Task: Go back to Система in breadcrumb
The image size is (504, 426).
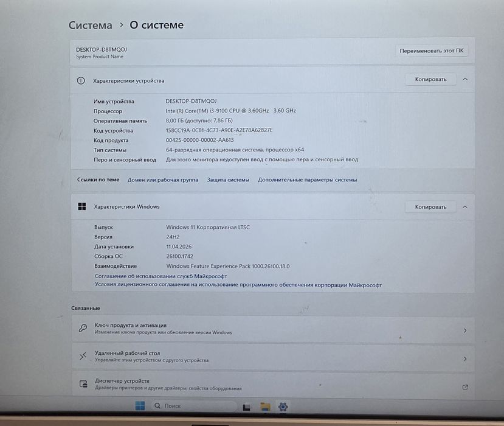Action: coord(91,25)
